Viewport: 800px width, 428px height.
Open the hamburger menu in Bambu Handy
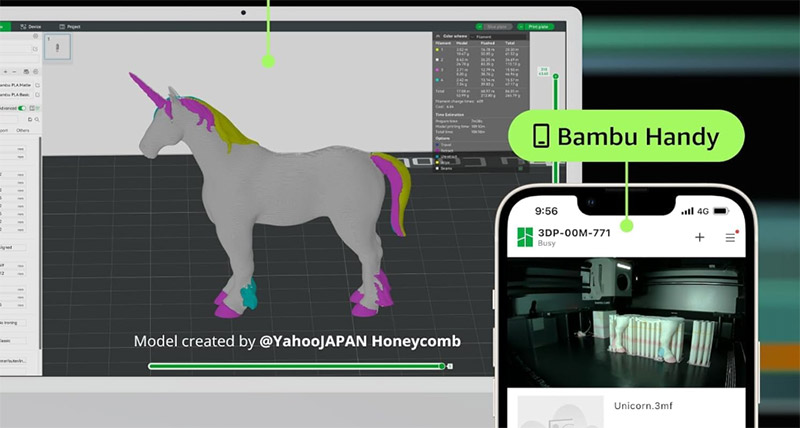(730, 237)
